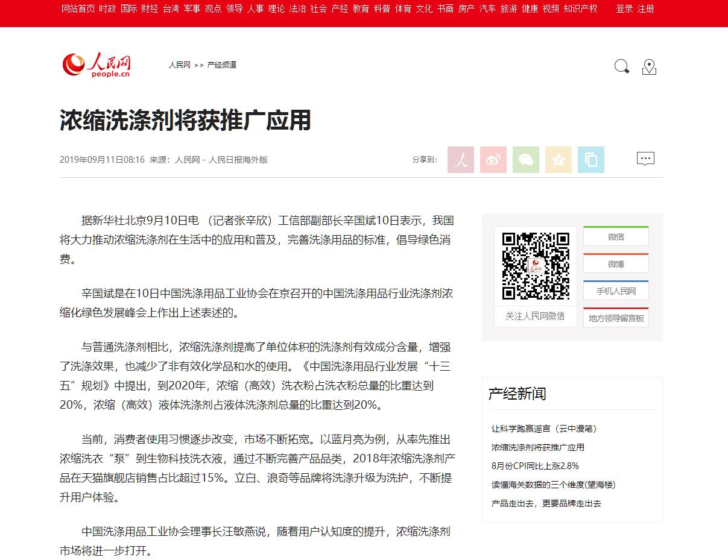Open 领导 section
The image size is (728, 560).
coord(235,9)
